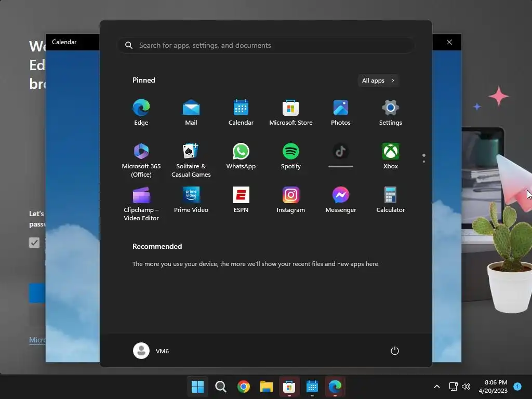Open the clock showing 8:06 PM

pyautogui.click(x=493, y=387)
